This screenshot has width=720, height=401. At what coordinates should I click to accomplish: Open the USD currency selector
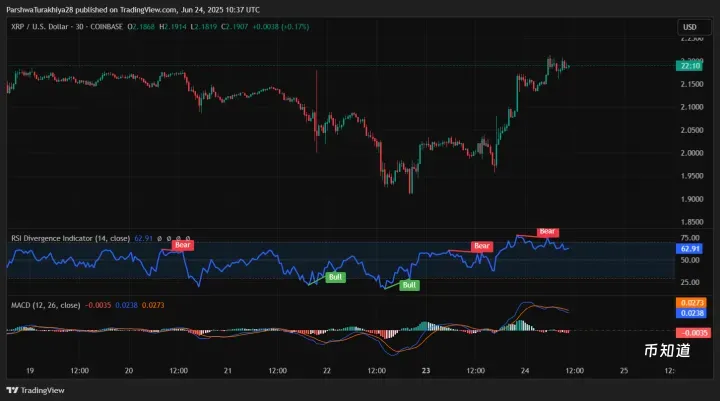point(690,27)
